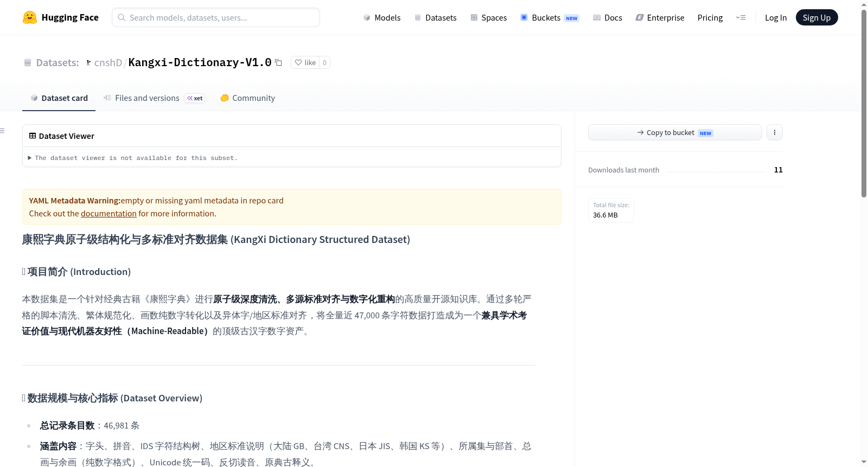Click Log In

click(x=776, y=17)
